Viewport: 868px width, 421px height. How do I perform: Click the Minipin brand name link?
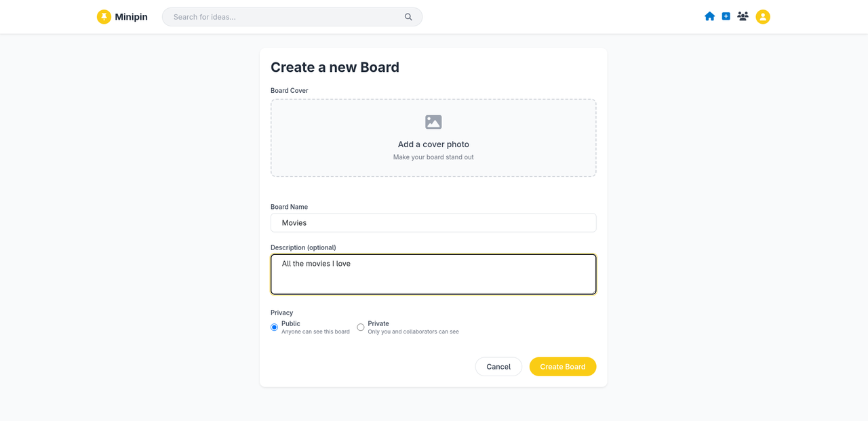(131, 17)
